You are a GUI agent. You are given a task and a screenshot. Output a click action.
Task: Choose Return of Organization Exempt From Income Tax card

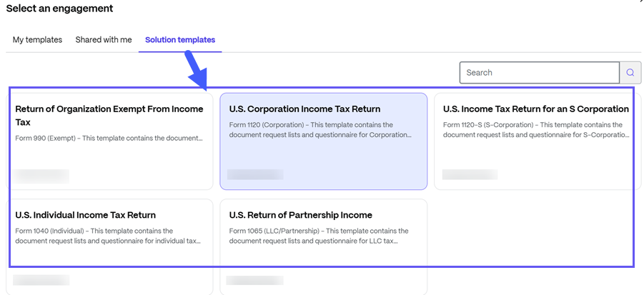[x=109, y=141]
